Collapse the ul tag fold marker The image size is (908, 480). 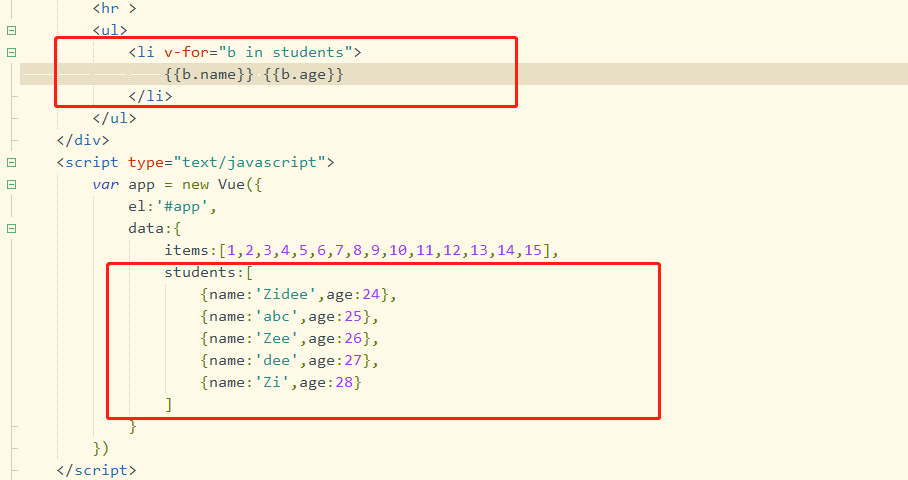(11, 30)
